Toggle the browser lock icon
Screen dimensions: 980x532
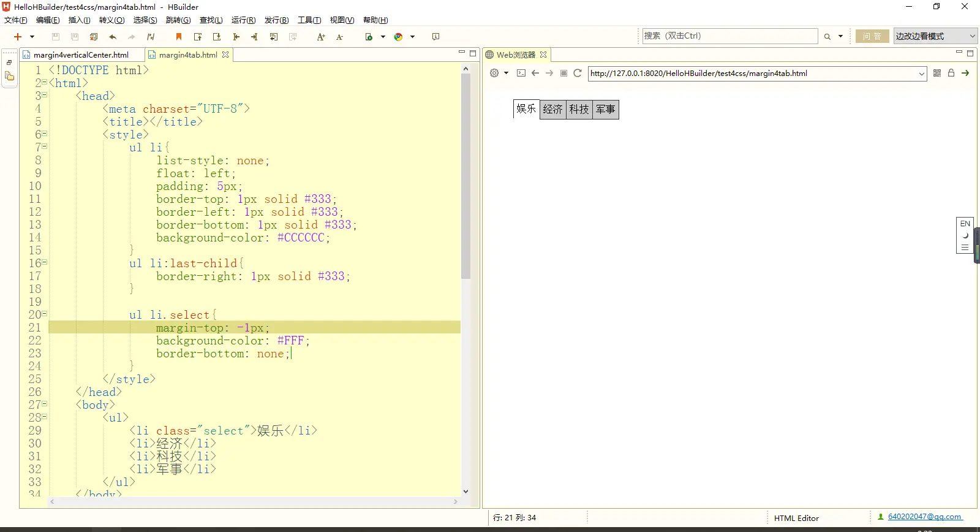pyautogui.click(x=951, y=73)
